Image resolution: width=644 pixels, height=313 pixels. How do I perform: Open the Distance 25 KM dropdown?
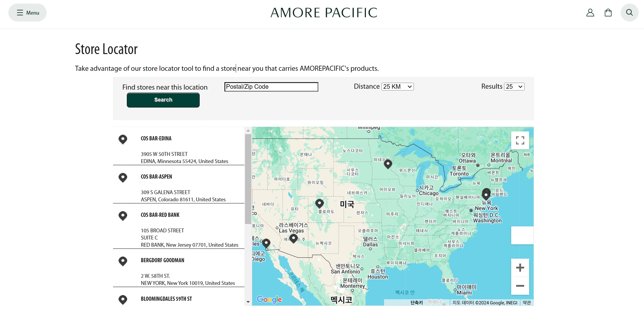(398, 87)
